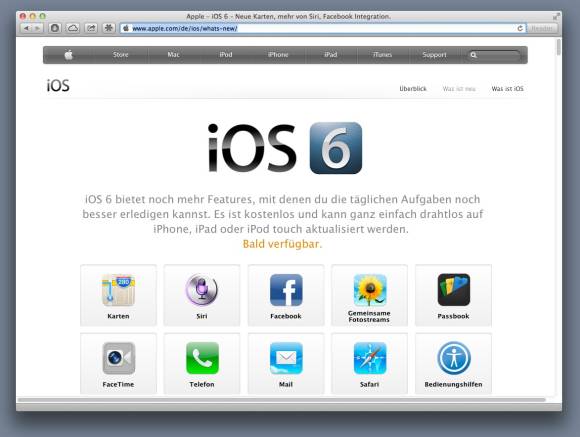
Task: Click the Apple logo in navigation bar
Action: [x=69, y=55]
